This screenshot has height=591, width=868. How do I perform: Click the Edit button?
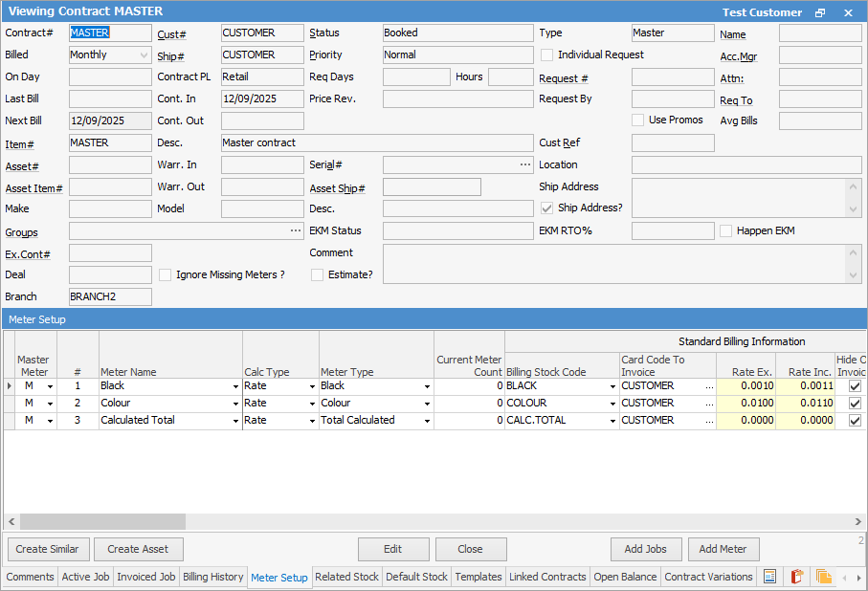(x=393, y=549)
